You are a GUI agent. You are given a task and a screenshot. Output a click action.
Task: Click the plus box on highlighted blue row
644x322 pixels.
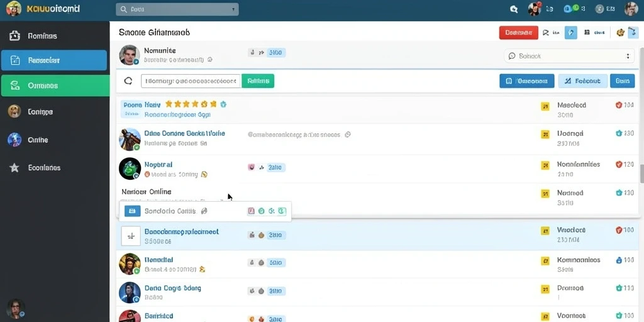tap(131, 236)
